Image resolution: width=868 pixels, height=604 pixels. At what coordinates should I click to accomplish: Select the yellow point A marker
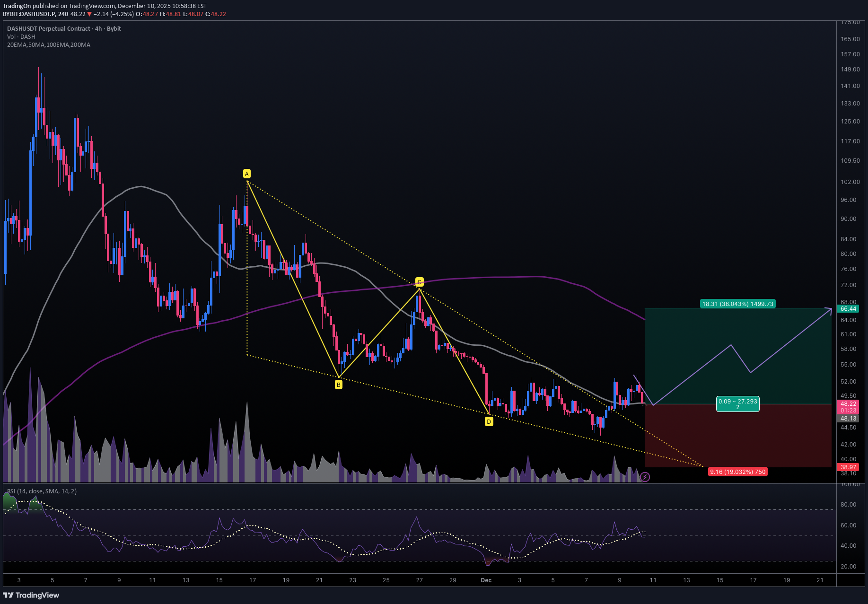(x=246, y=174)
